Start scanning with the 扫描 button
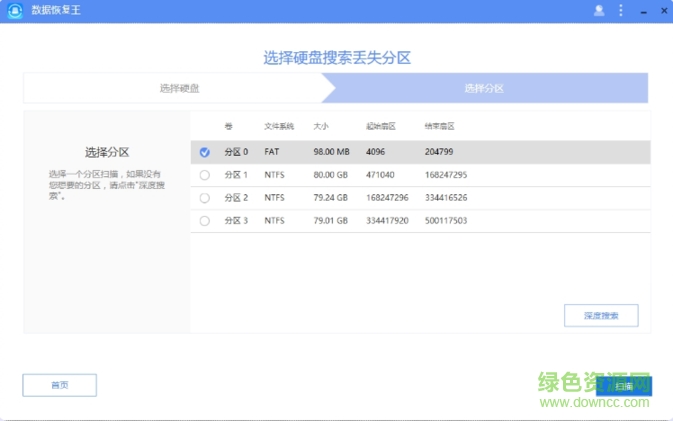 (x=624, y=385)
